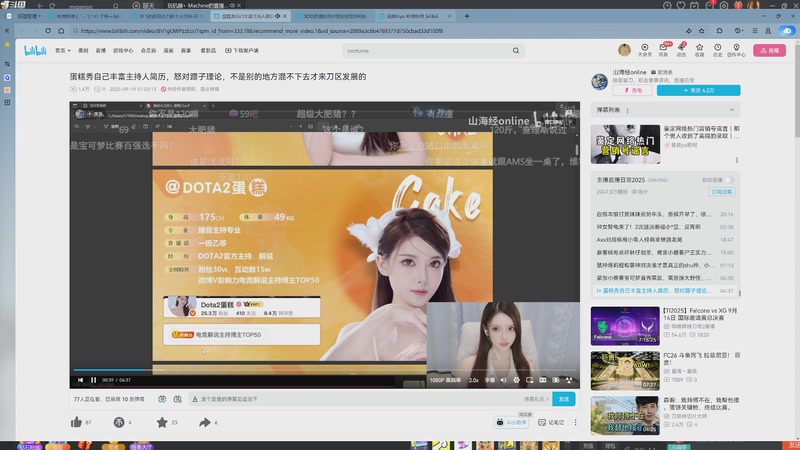This screenshot has height=450, width=800.
Task: Open the 漫画 menu item
Action: [x=168, y=51]
